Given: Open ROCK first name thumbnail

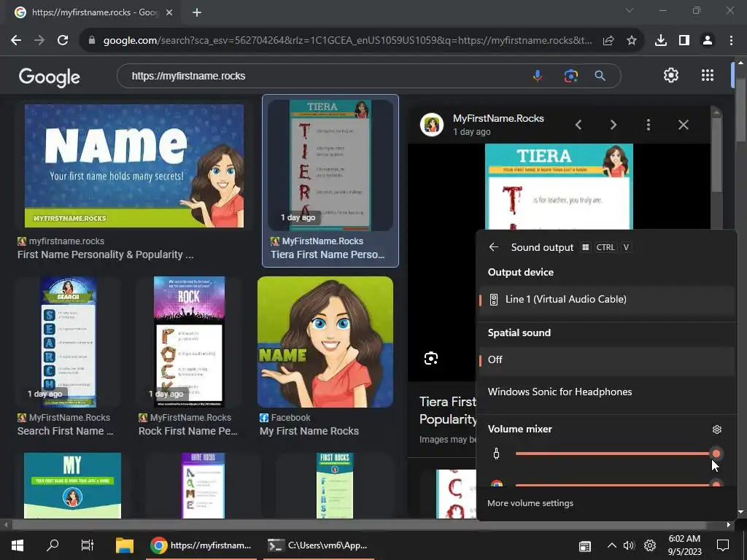Looking at the screenshot, I should (189, 342).
